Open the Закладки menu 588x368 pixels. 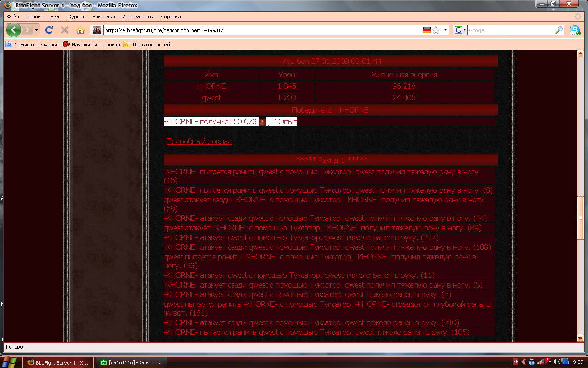point(102,17)
